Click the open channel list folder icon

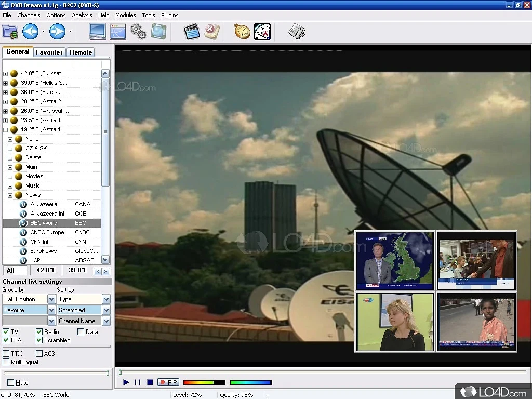click(10, 32)
